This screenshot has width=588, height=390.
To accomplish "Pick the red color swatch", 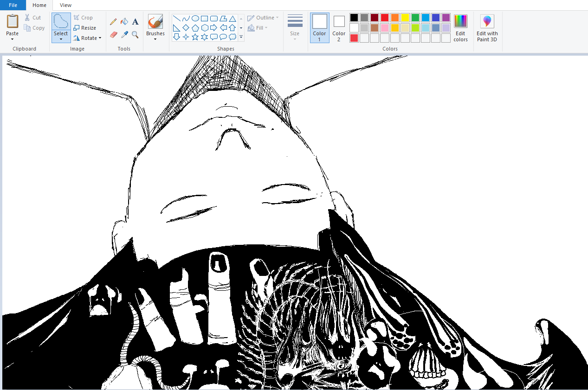I will (x=385, y=18).
